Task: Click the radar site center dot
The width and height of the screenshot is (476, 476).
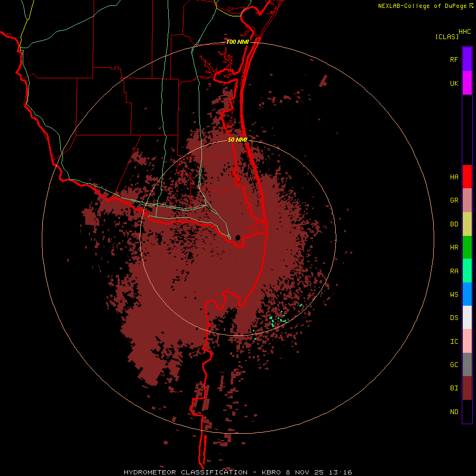Action: (238, 237)
